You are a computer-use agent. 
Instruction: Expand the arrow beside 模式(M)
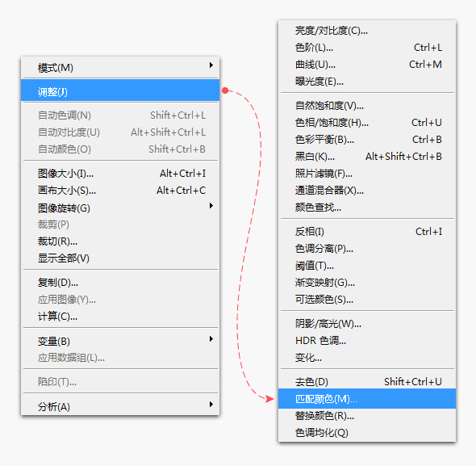(x=211, y=65)
